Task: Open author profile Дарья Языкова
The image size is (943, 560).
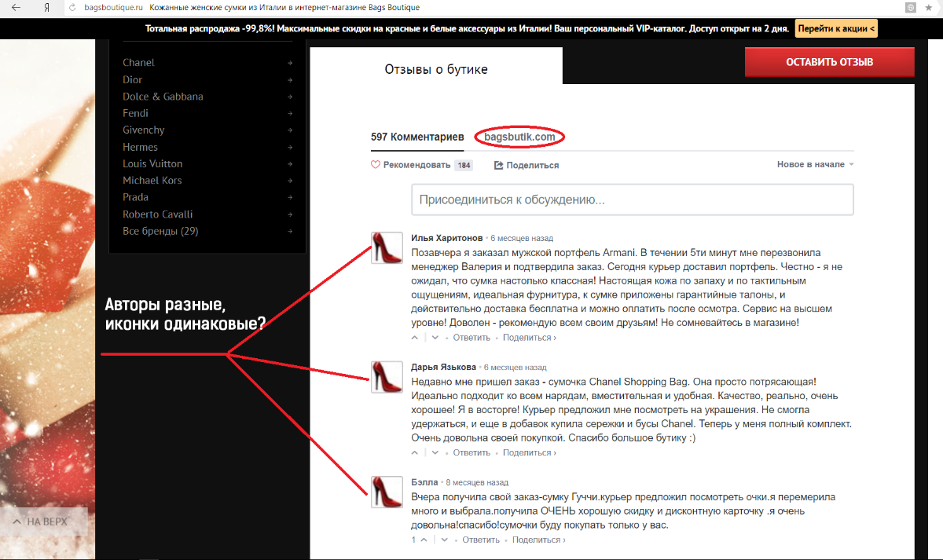Action: [444, 367]
